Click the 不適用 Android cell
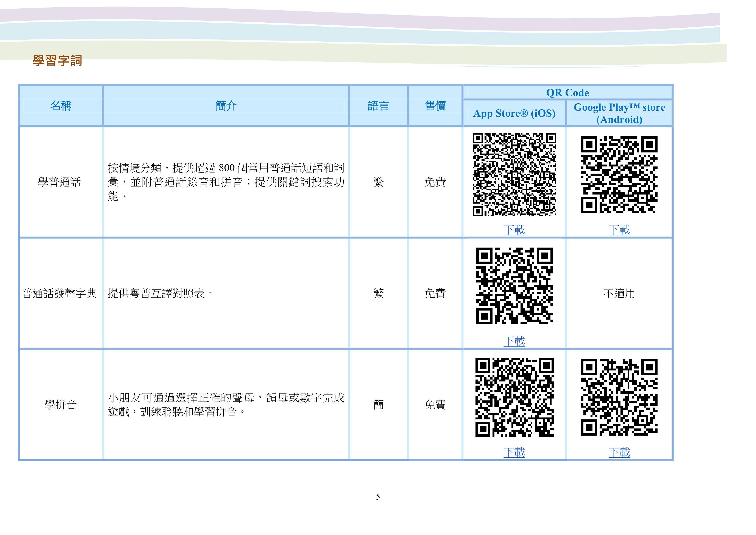The width and height of the screenshot is (756, 535). pyautogui.click(x=619, y=293)
